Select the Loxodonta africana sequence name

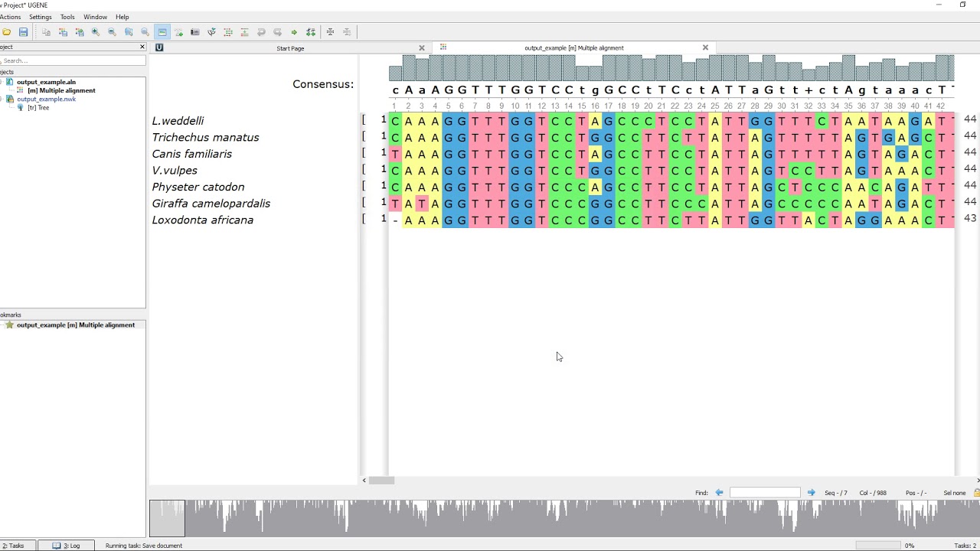[x=202, y=220]
